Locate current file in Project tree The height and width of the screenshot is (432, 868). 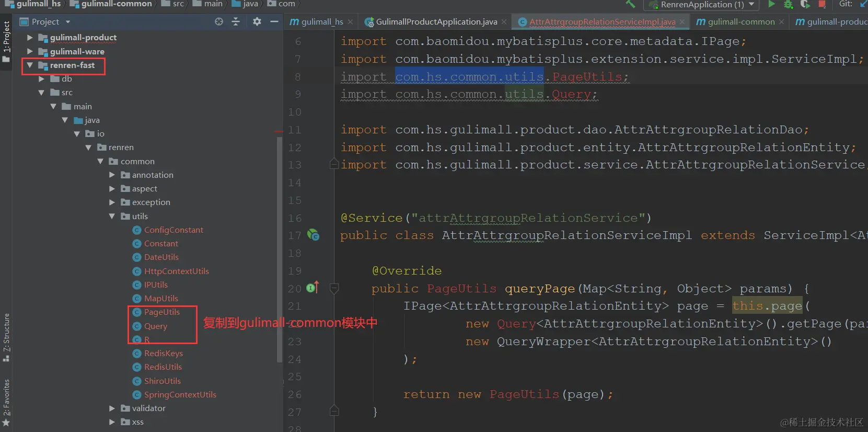[x=219, y=21]
